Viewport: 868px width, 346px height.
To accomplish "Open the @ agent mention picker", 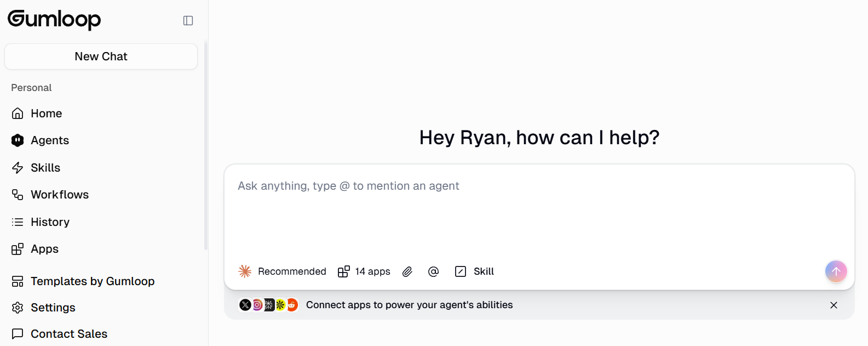I will [x=433, y=271].
